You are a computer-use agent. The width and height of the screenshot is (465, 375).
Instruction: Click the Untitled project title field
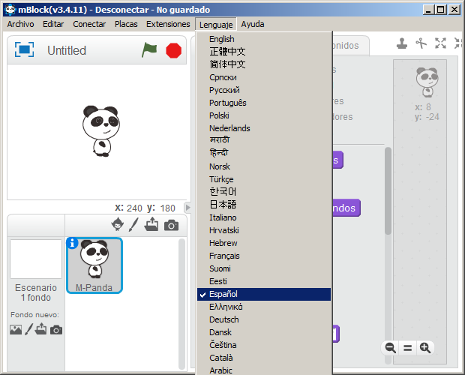(x=67, y=51)
